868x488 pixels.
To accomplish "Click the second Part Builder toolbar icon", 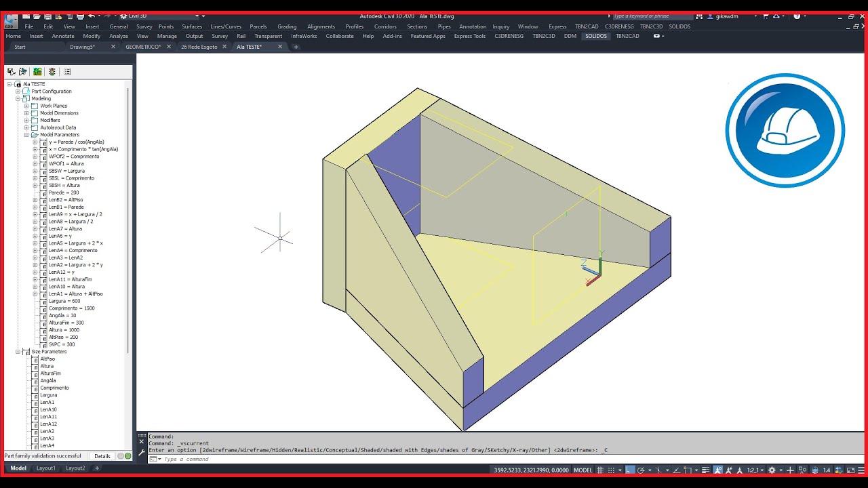I will pyautogui.click(x=22, y=71).
